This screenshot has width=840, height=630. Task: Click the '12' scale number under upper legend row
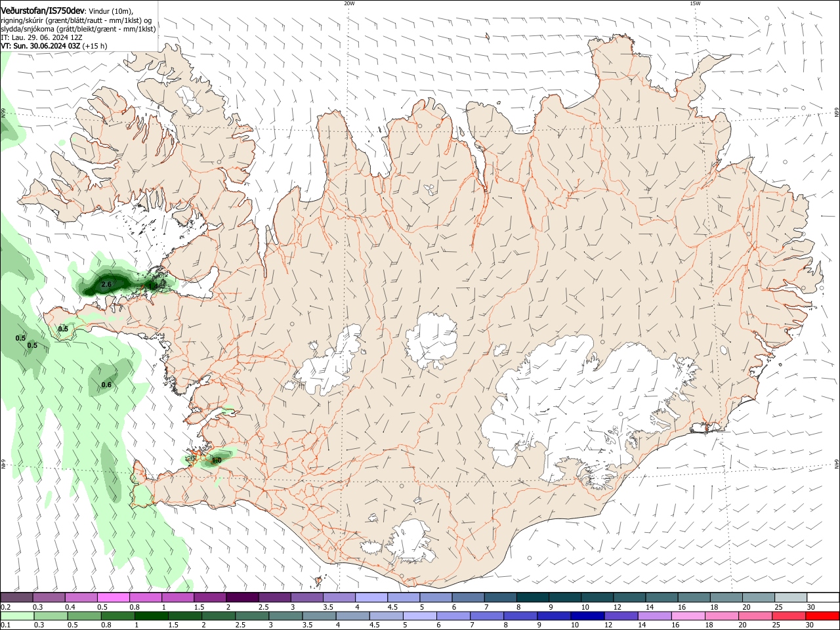616,607
